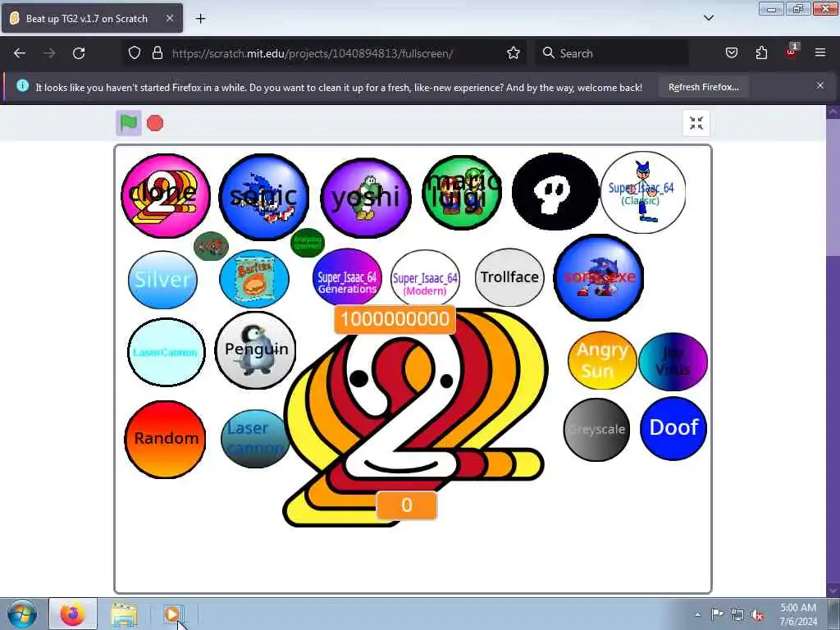Switch to Beat up TG2 v.1.7 tab

point(92,18)
